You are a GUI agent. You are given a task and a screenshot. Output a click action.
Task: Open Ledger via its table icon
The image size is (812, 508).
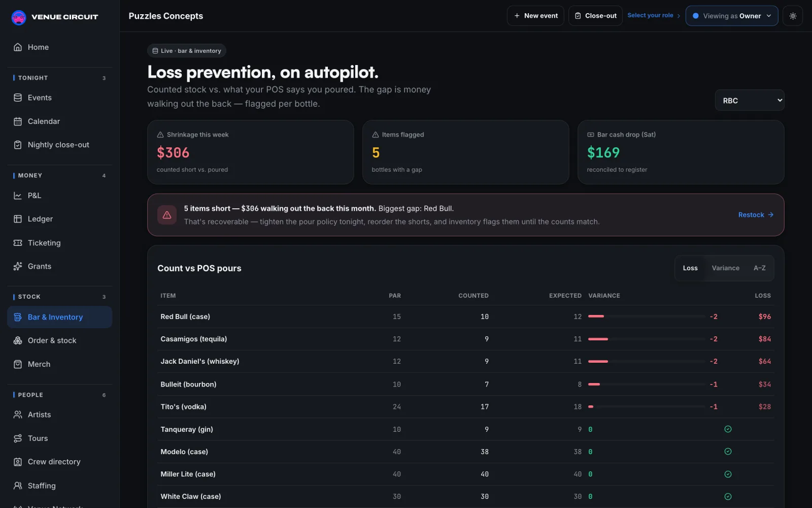(x=18, y=219)
